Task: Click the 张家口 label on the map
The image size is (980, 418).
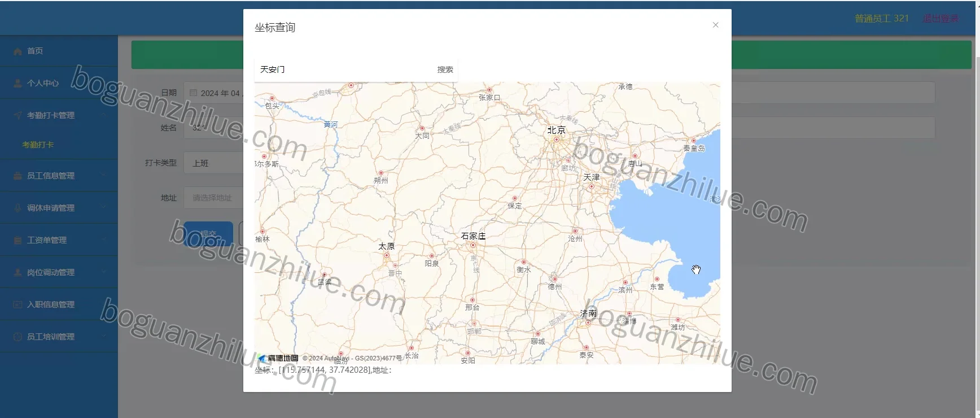Action: [x=489, y=97]
